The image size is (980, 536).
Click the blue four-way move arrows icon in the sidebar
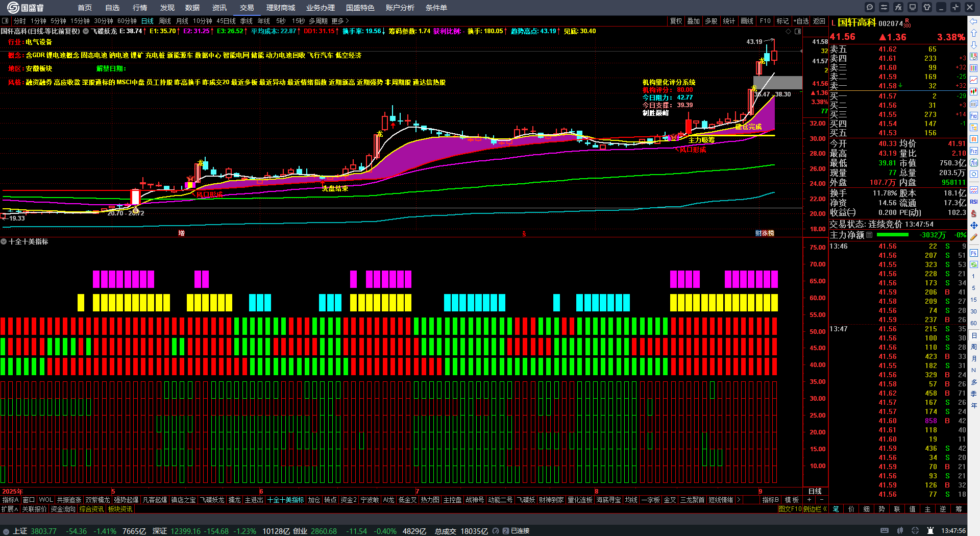[x=974, y=225]
